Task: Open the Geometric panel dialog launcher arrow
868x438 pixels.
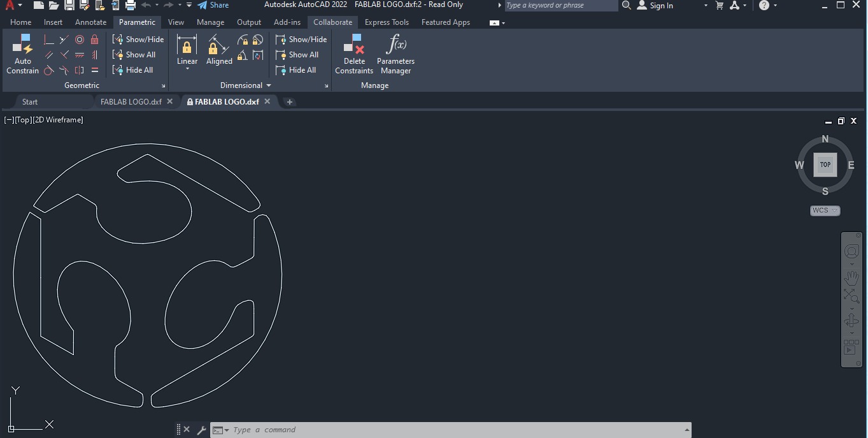Action: tap(163, 85)
